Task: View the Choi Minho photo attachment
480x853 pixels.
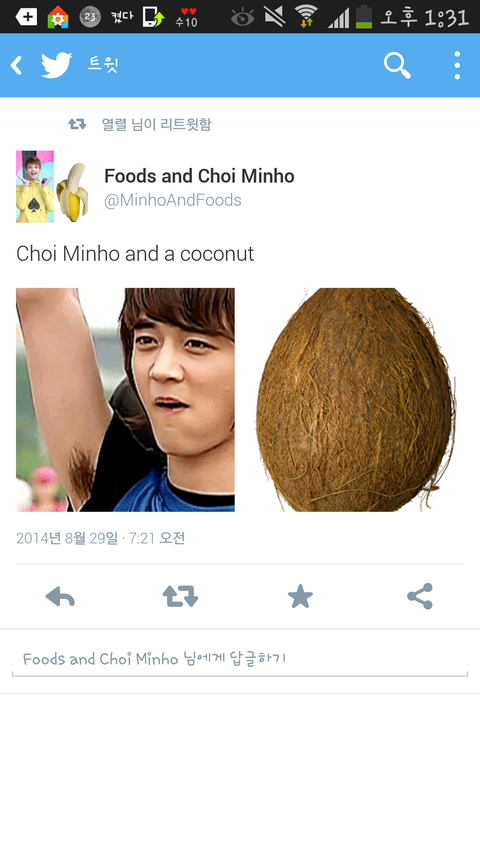Action: click(125, 400)
